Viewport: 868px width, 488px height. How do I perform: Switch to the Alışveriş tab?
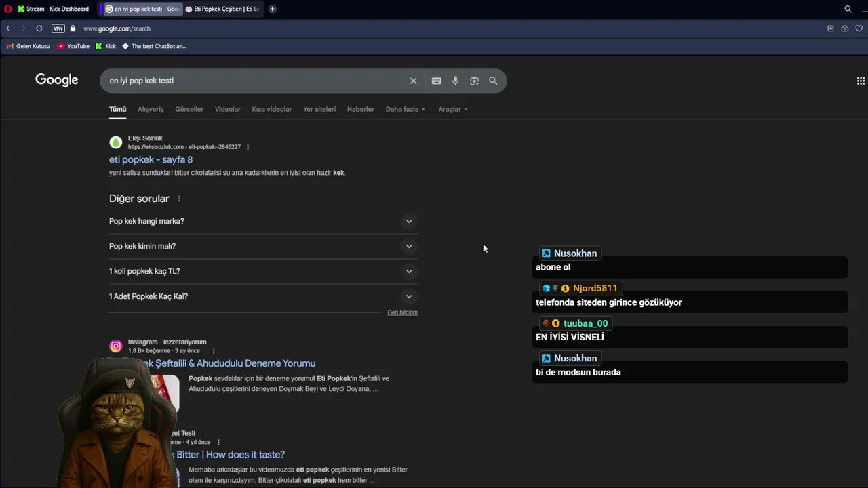coord(151,109)
